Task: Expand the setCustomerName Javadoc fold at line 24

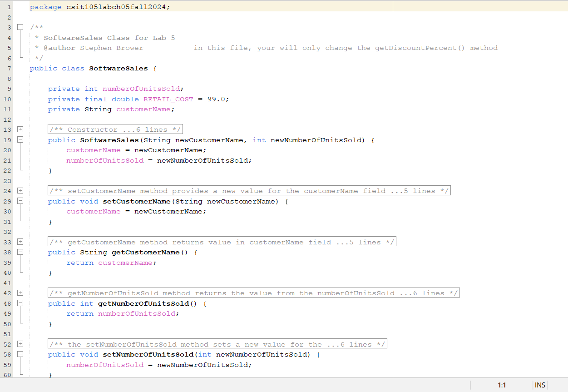Action: tap(20, 191)
